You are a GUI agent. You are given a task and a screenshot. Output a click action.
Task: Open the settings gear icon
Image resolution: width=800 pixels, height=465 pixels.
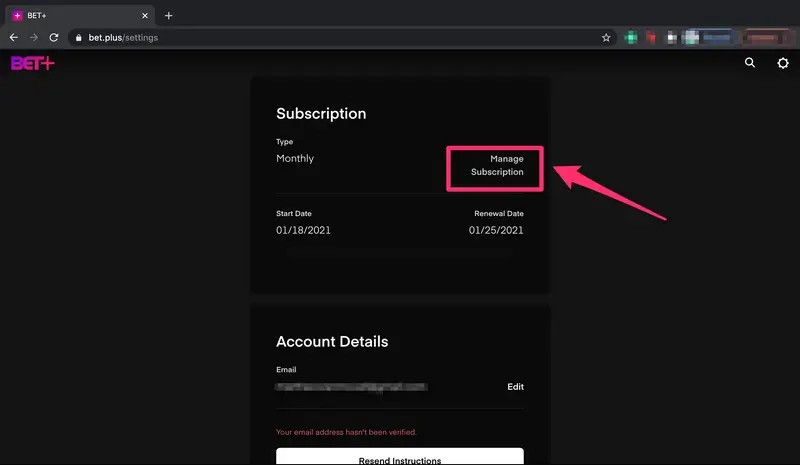783,63
